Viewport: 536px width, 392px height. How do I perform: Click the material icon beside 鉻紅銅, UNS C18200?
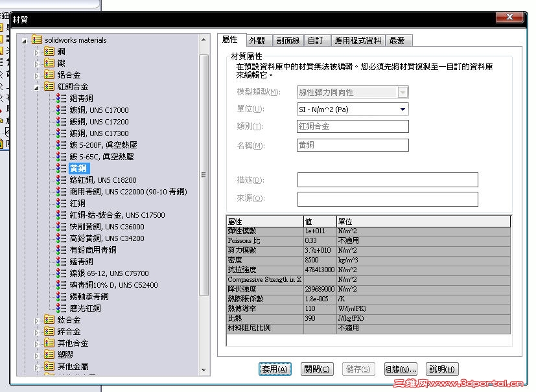[61, 179]
